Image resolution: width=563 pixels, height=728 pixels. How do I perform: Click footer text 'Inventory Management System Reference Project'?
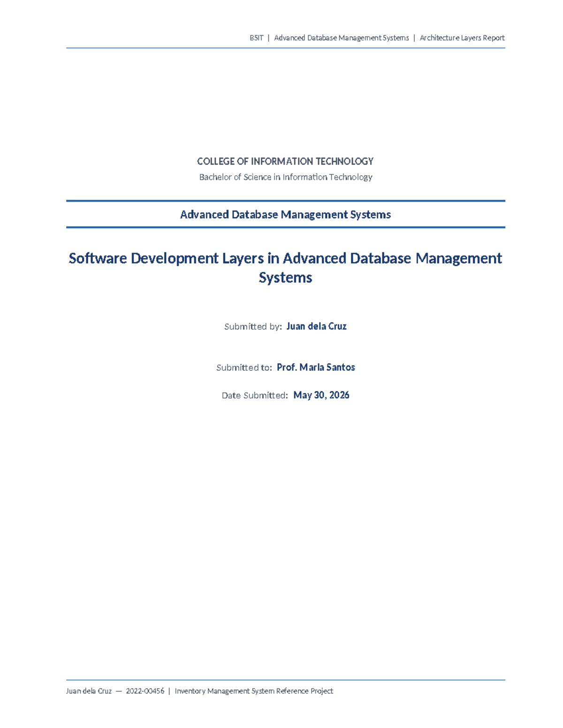(254, 691)
